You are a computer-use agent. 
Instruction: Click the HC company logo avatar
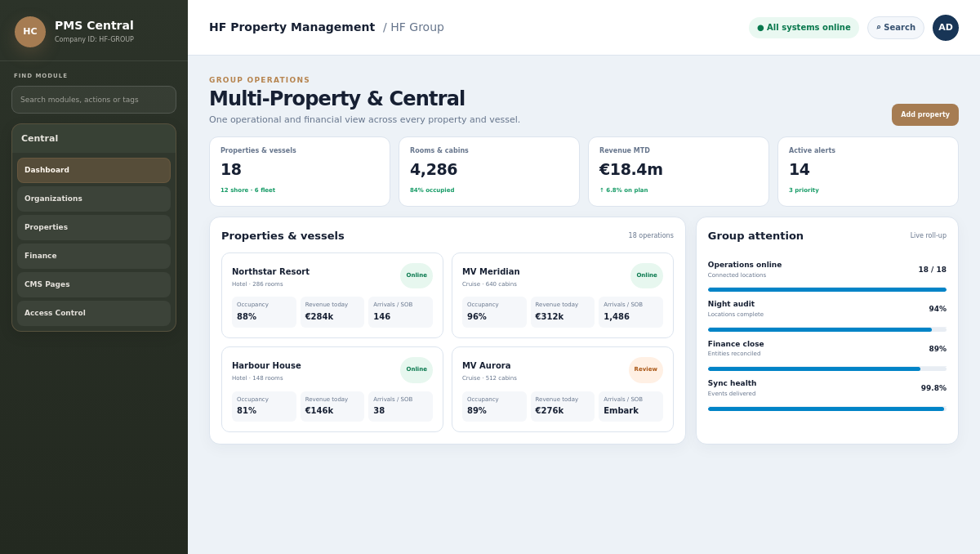click(x=30, y=32)
